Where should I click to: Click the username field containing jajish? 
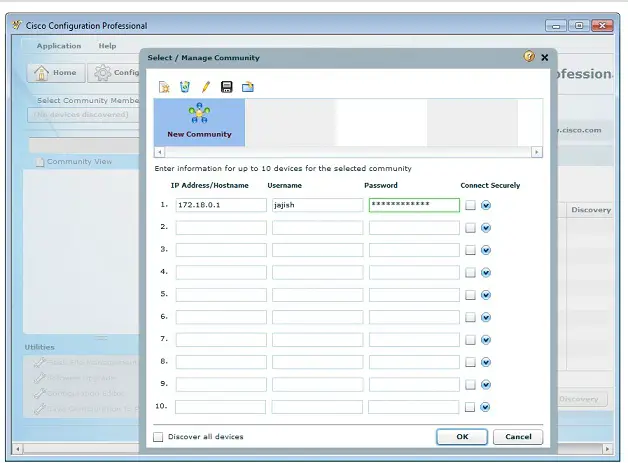[318, 205]
